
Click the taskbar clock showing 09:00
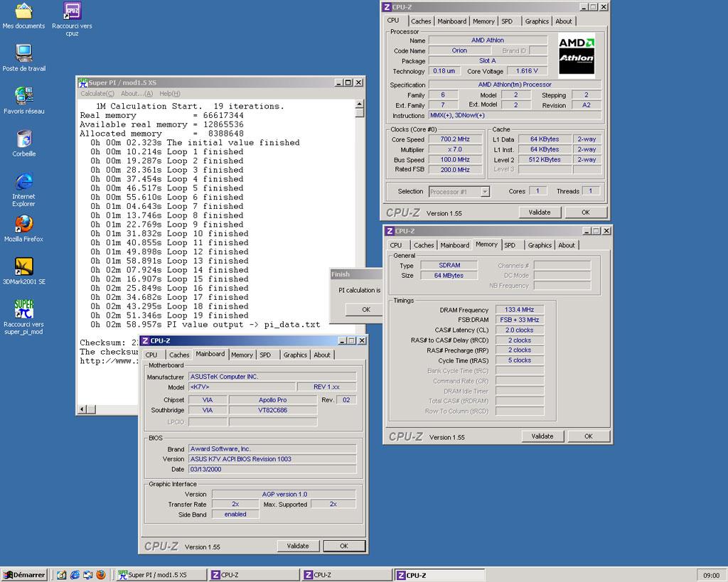(711, 575)
